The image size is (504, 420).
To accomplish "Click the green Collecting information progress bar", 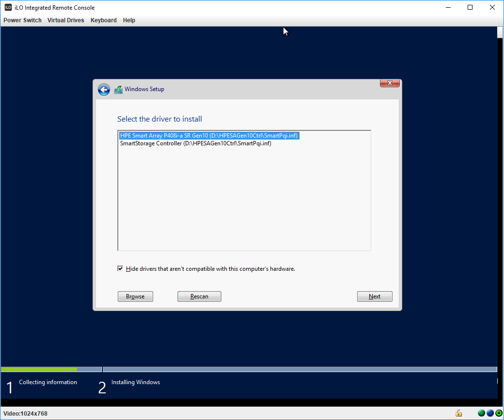I will tap(39, 370).
